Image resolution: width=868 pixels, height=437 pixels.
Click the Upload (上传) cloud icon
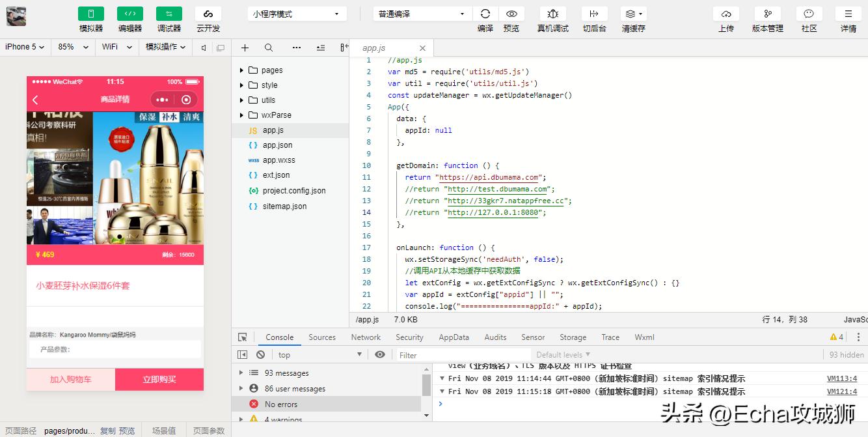(726, 14)
